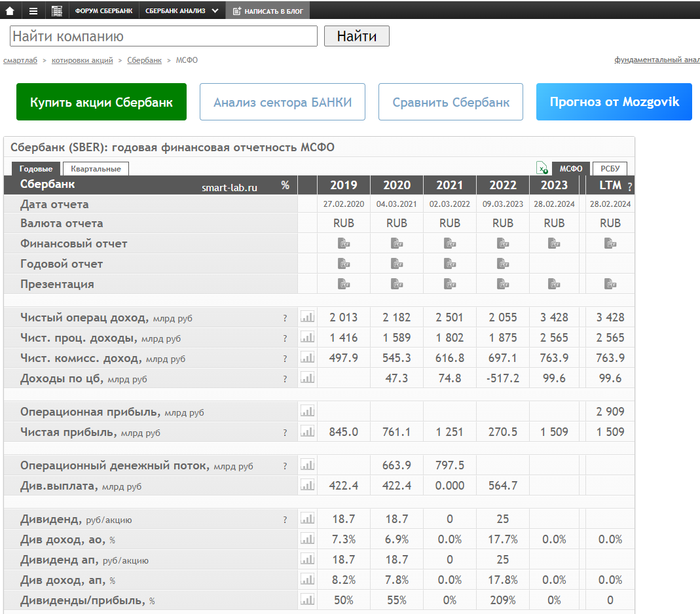Download table via Excel icon
The height and width of the screenshot is (614, 700).
click(x=542, y=168)
